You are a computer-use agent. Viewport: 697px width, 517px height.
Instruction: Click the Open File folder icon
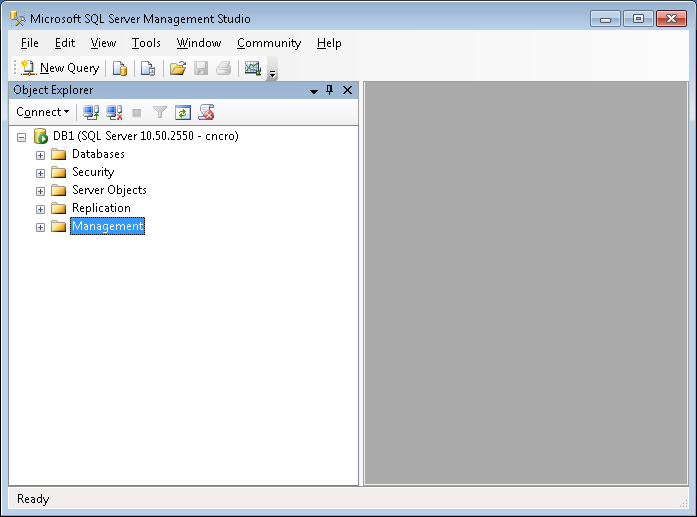coord(178,68)
